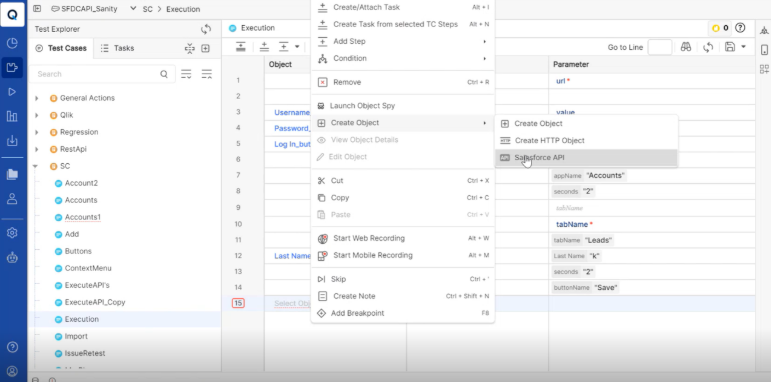Open the settings gear sidebar icon

click(x=12, y=233)
